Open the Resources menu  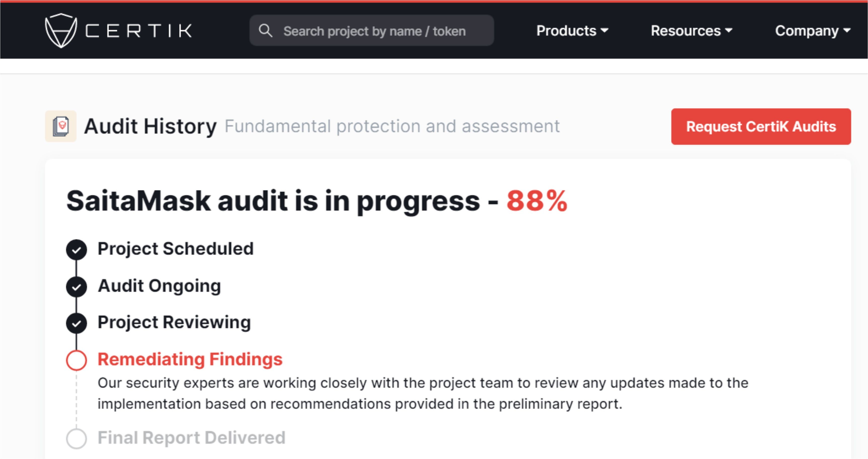pos(691,31)
